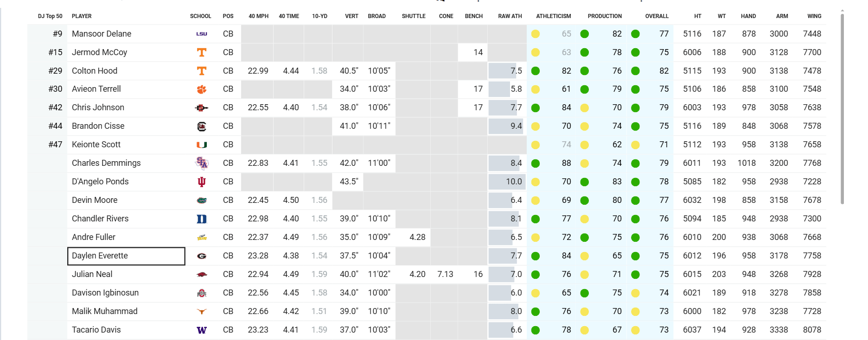The image size is (868, 340).
Task: Click the PRODUCTION column header
Action: tap(605, 16)
